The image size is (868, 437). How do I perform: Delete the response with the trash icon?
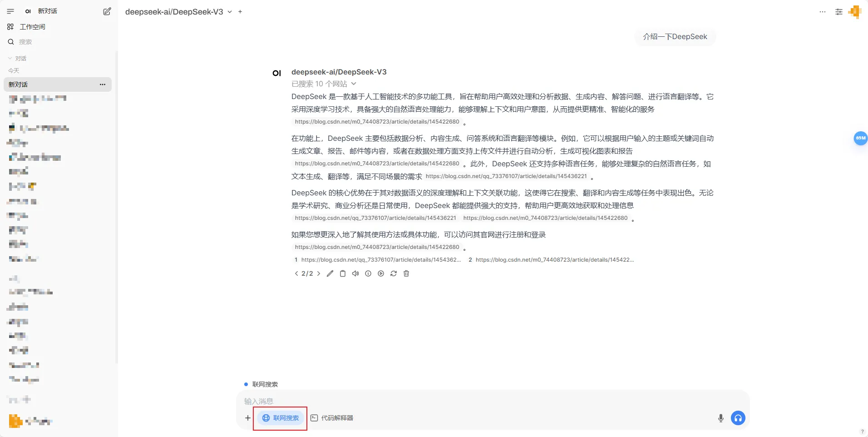tap(406, 273)
